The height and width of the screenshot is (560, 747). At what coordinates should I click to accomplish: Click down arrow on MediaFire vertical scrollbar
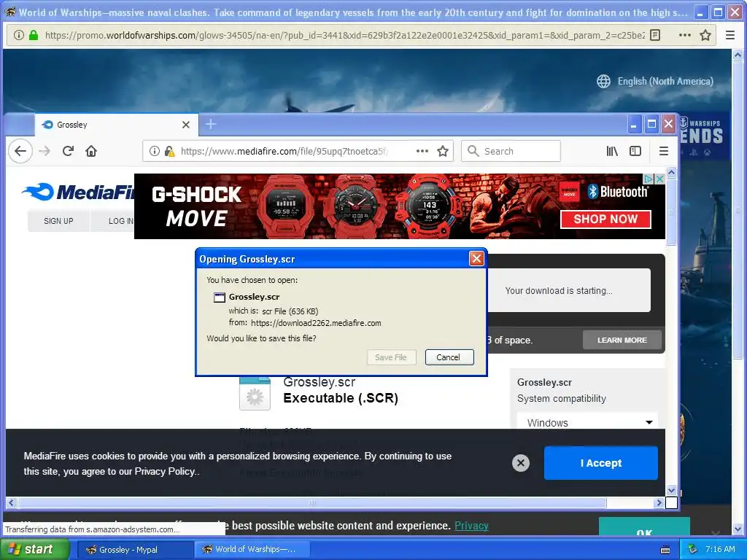point(671,490)
